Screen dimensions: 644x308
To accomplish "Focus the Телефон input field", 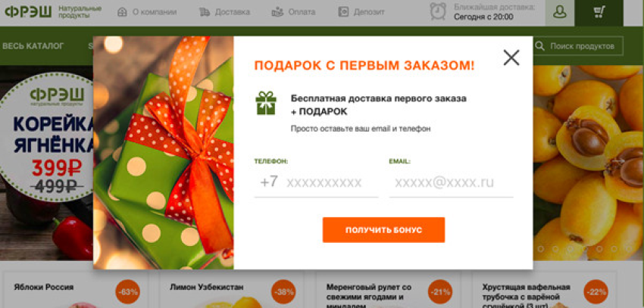I will pyautogui.click(x=316, y=182).
